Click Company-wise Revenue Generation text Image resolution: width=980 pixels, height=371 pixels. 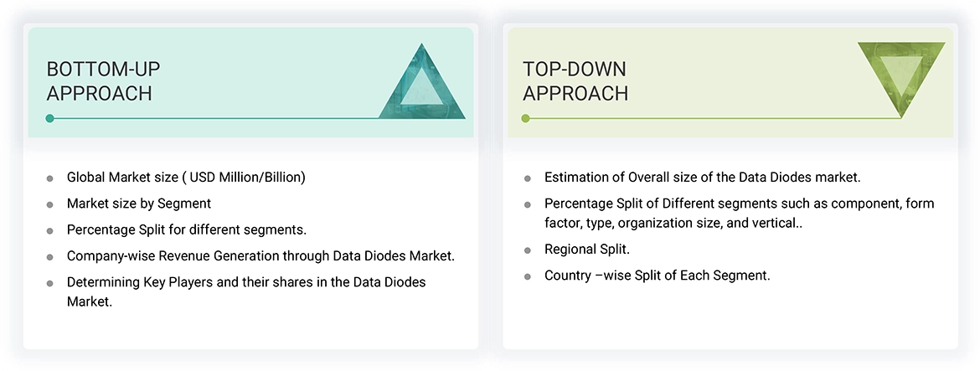[x=260, y=255]
